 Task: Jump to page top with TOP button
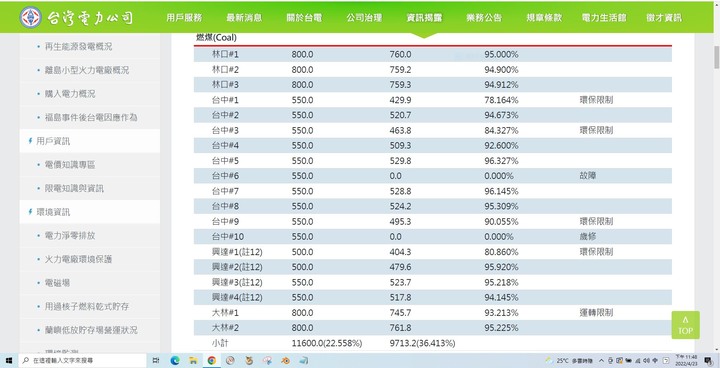click(685, 325)
